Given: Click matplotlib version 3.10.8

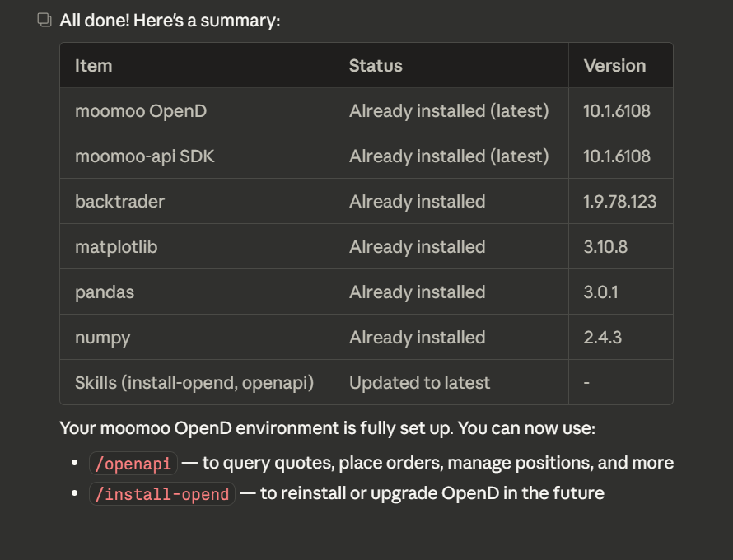Looking at the screenshot, I should click(x=605, y=246).
